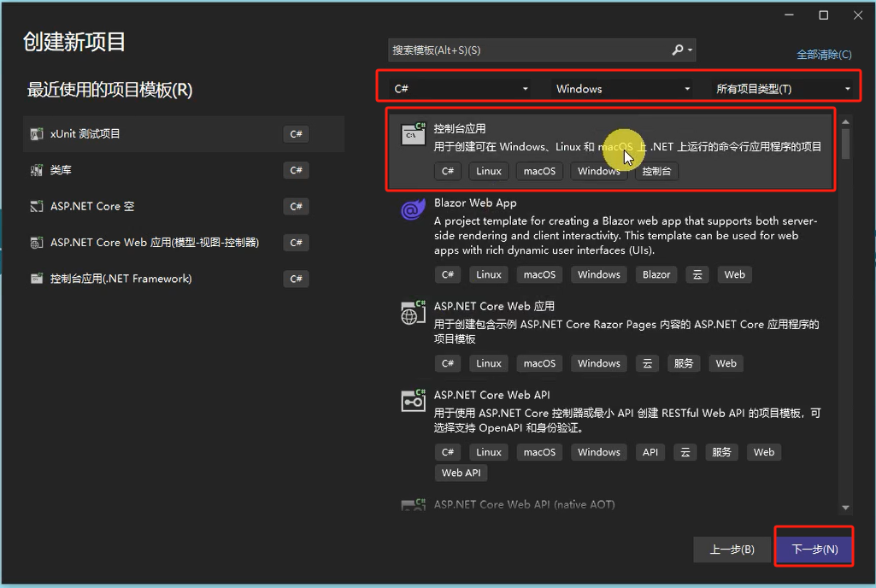Click C# badge beside 类库
876x588 pixels.
[296, 170]
